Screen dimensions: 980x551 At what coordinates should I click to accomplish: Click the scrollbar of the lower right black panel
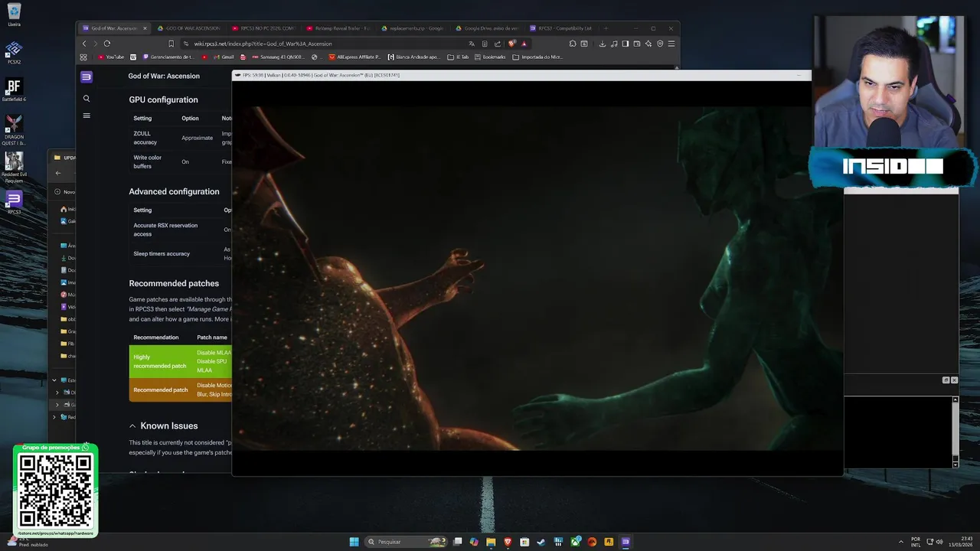pyautogui.click(x=955, y=432)
